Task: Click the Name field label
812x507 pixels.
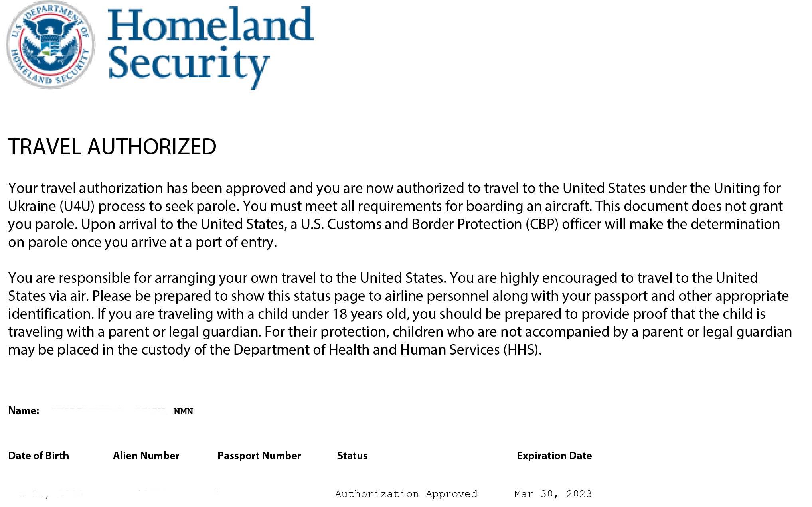Action: 24,410
